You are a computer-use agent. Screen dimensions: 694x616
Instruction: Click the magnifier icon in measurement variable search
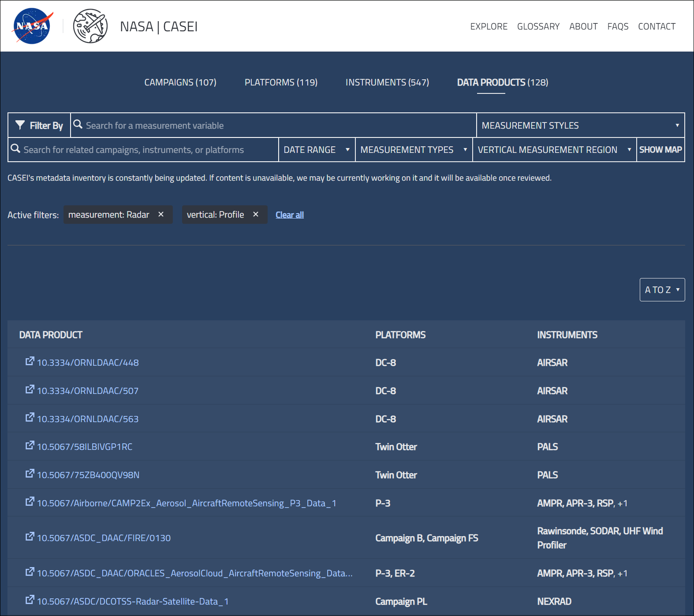point(78,124)
